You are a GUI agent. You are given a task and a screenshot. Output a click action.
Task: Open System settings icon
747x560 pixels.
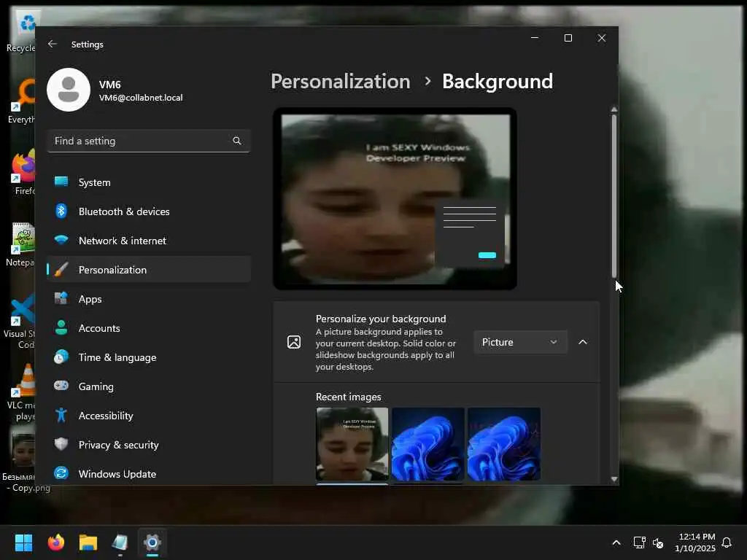click(61, 182)
